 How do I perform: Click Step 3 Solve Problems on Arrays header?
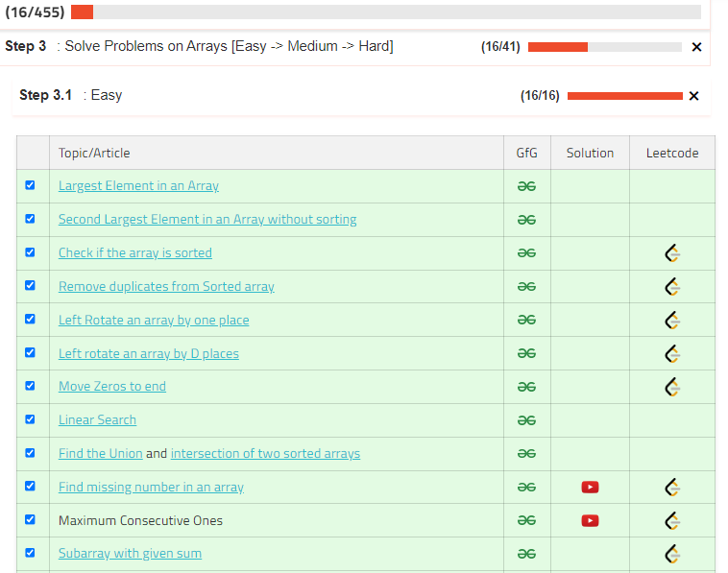pos(199,46)
